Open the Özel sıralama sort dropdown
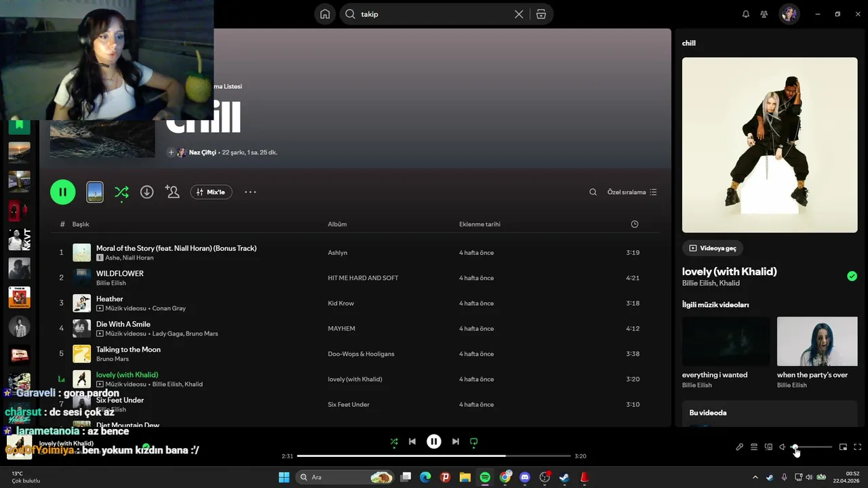The width and height of the screenshot is (868, 488). (632, 192)
